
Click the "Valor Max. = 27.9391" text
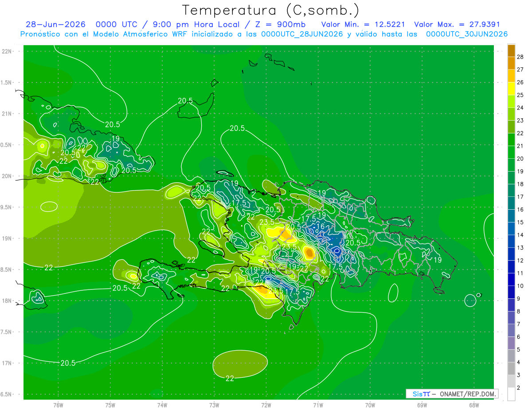pos(457,24)
